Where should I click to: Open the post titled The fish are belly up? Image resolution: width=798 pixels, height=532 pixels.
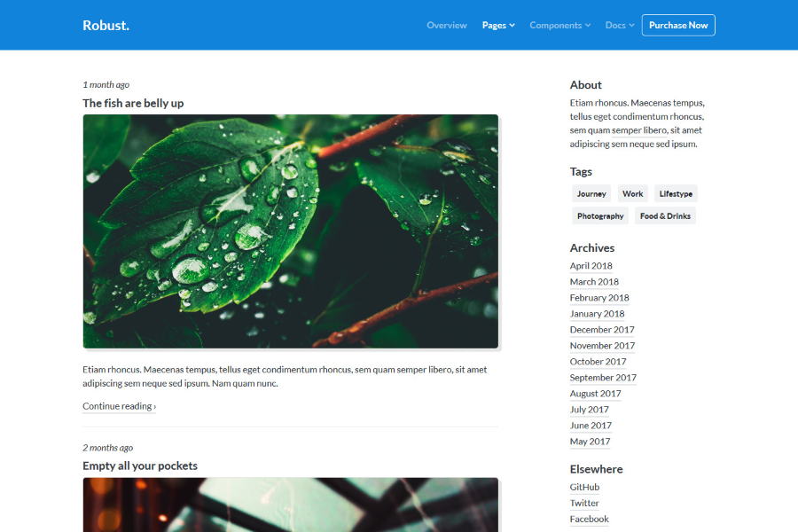pyautogui.click(x=132, y=102)
